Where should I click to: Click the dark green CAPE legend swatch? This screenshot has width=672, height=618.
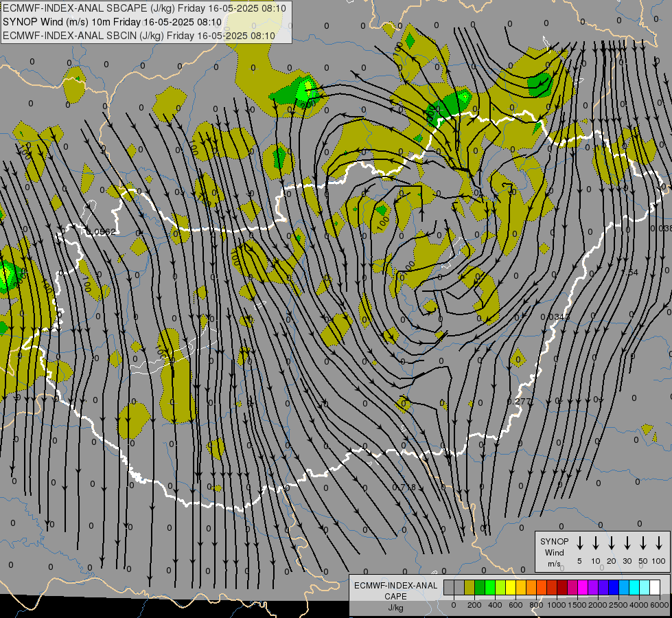click(x=480, y=588)
